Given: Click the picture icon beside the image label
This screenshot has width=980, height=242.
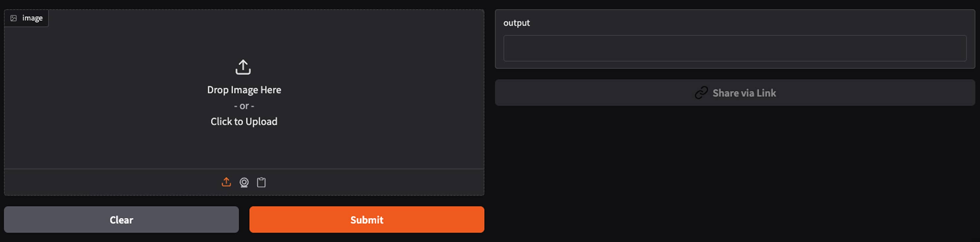Looking at the screenshot, I should pos(13,18).
